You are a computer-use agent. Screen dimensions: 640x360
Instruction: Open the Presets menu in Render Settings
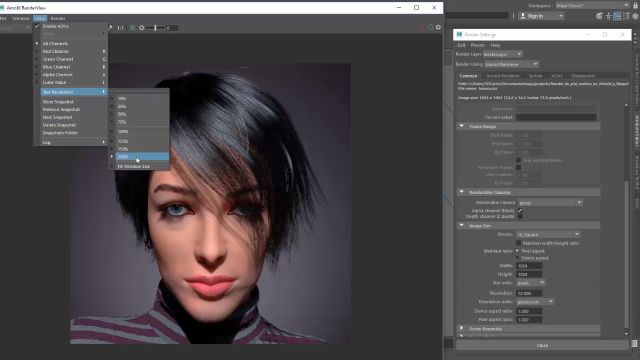[x=478, y=45]
